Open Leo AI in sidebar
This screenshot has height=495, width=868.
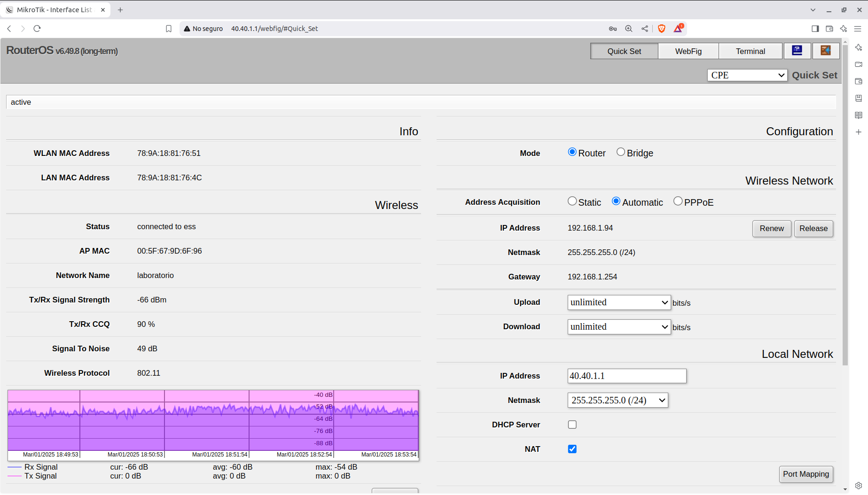[x=859, y=47]
